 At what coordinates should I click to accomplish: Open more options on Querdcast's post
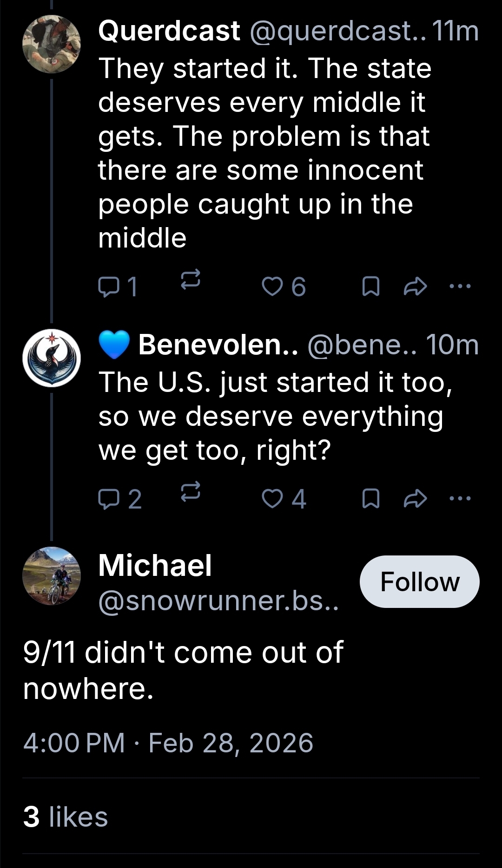click(460, 286)
